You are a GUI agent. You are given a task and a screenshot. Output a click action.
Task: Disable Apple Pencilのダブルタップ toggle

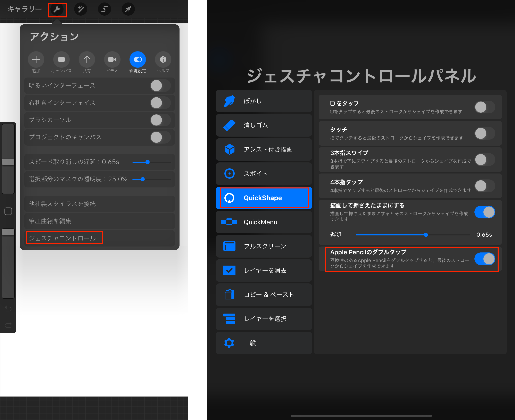coord(484,259)
